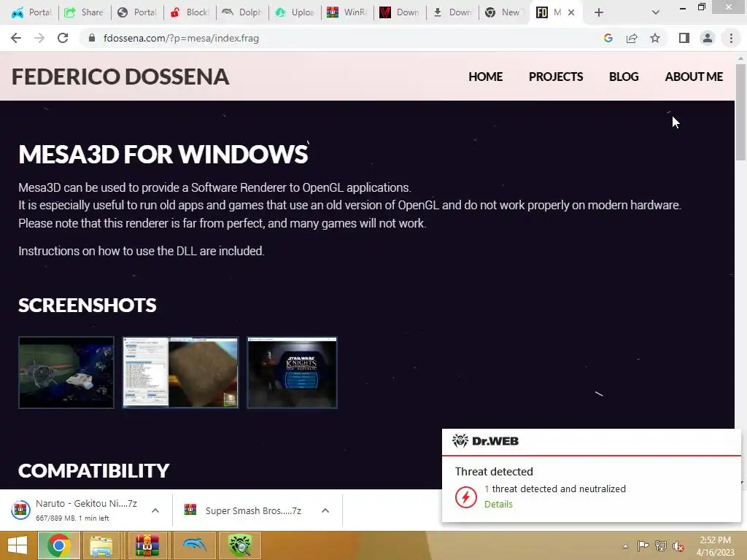Viewport: 747px width, 560px height.
Task: Open Dolphin emulator from the taskbar
Action: (x=194, y=545)
